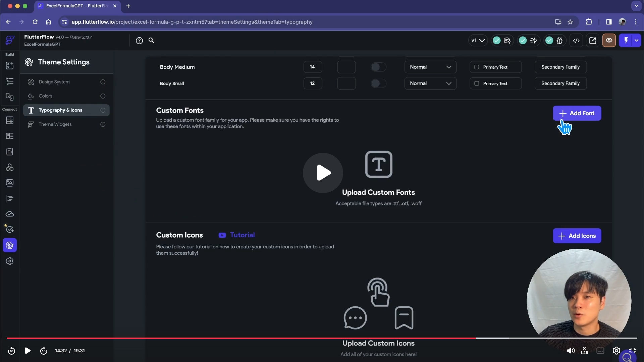Open the View Code icon
This screenshot has width=644, height=362.
(576, 41)
